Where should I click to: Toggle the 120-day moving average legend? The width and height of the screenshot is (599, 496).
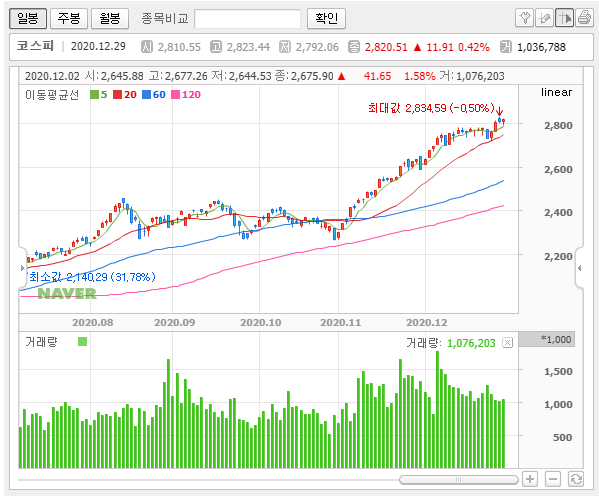point(186,94)
